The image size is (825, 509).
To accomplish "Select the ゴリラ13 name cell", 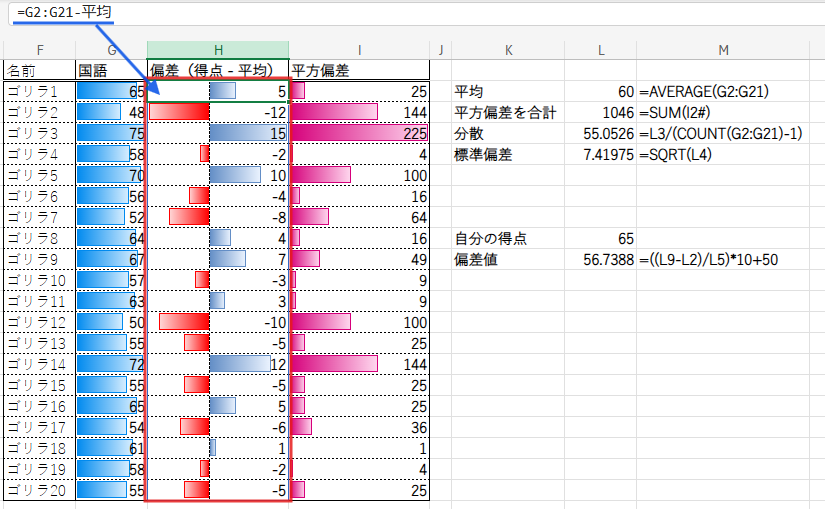I will [40, 344].
